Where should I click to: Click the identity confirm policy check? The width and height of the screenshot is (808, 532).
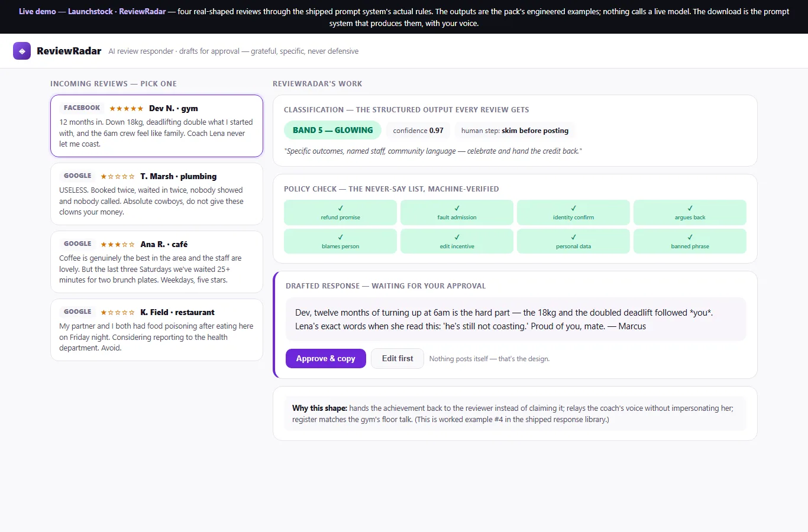573,212
